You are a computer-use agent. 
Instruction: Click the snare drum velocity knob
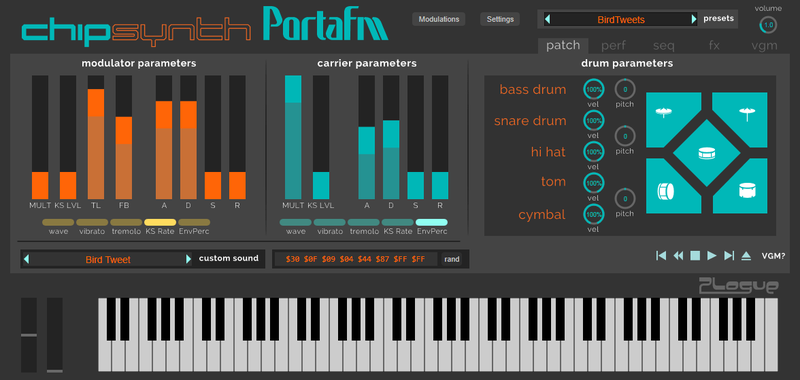[593, 121]
